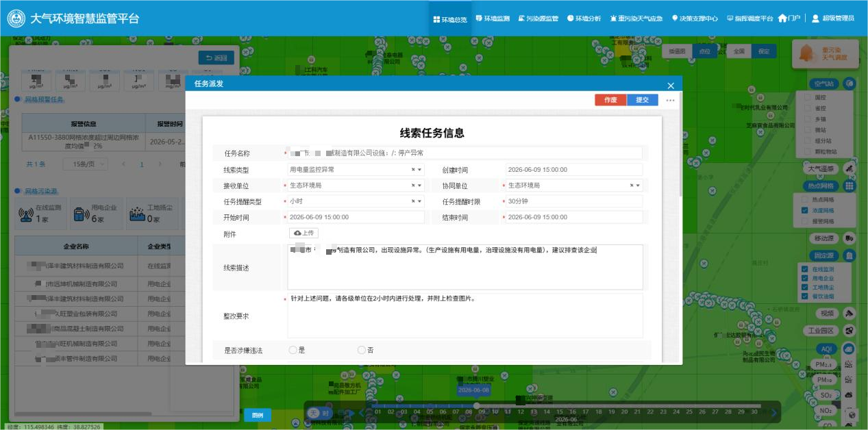The height and width of the screenshot is (430, 868).
Task: Click the 视频 camera icon
Action: coord(850,313)
